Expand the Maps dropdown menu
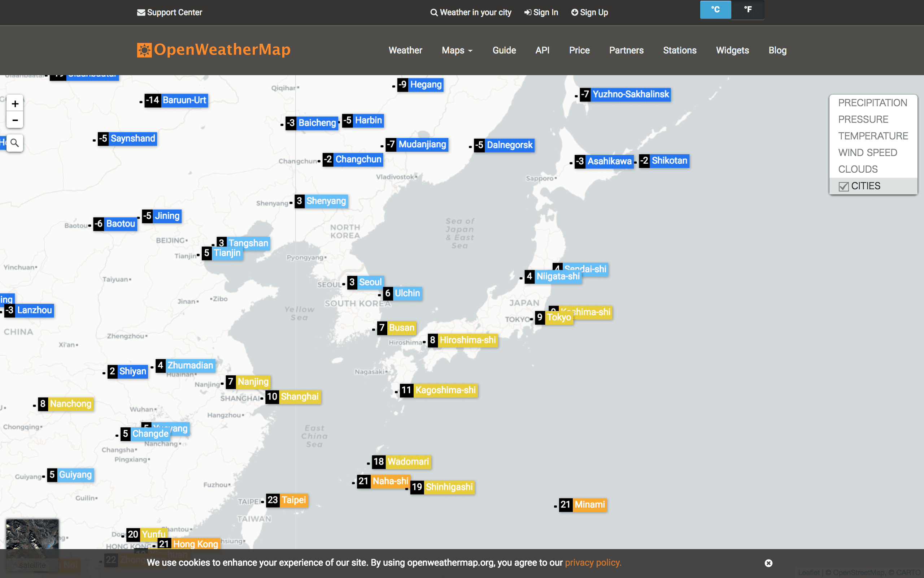The width and height of the screenshot is (924, 578). pyautogui.click(x=457, y=51)
